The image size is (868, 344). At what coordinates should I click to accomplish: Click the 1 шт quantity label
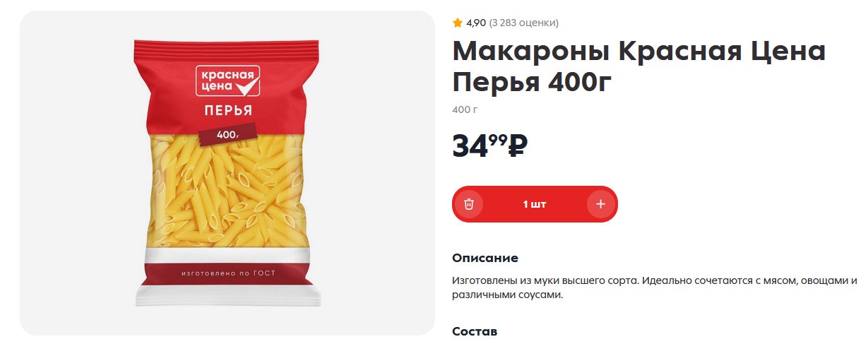pyautogui.click(x=535, y=204)
